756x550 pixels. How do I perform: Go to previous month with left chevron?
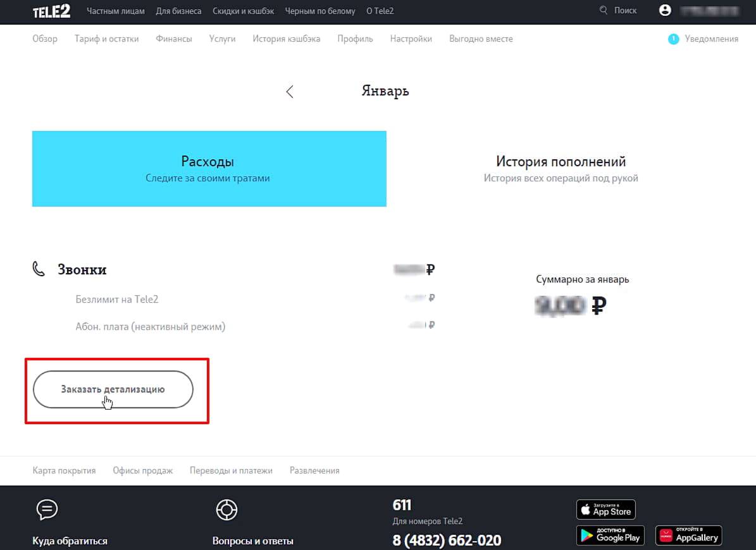point(290,92)
